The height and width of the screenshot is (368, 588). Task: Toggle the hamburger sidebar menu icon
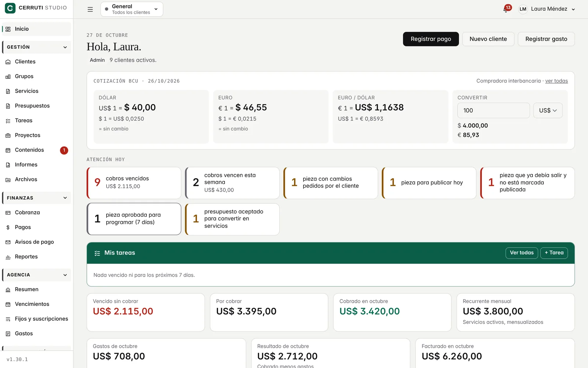click(90, 9)
